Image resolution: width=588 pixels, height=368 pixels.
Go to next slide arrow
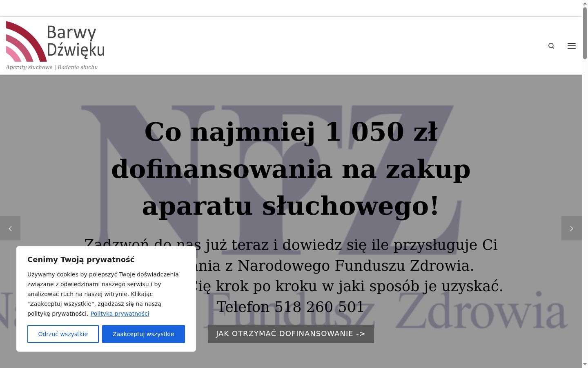click(572, 228)
